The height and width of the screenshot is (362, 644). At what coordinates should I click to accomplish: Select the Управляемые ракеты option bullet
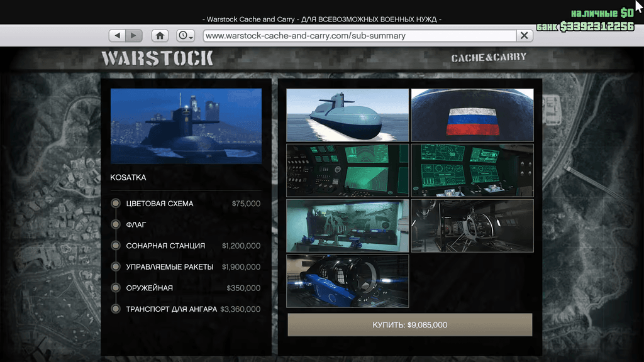[116, 266]
